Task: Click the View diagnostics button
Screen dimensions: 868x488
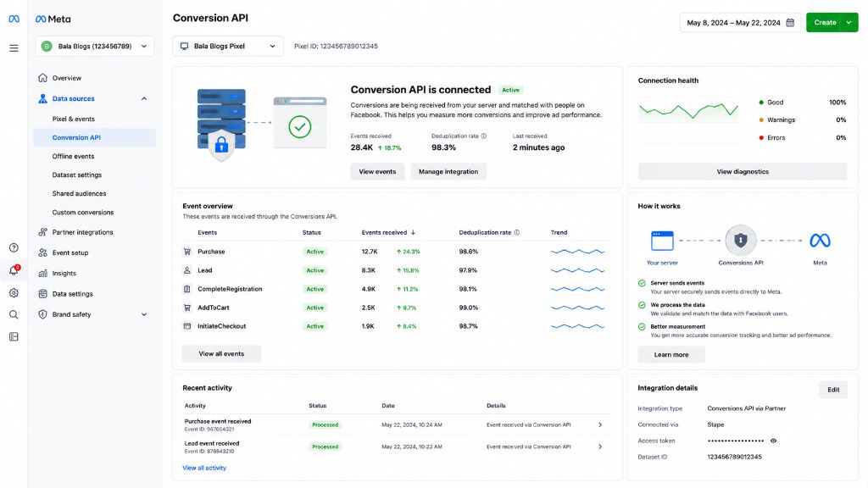Action: click(x=743, y=171)
